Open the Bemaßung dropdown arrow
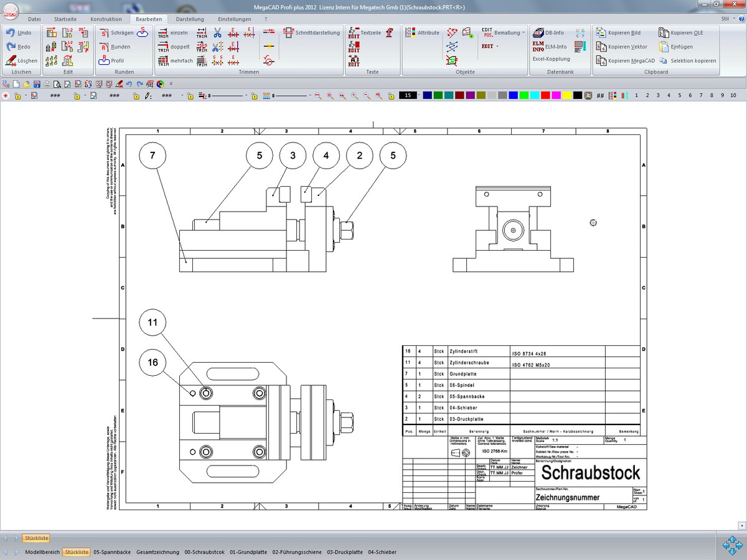The height and width of the screenshot is (560, 747). coord(524,32)
